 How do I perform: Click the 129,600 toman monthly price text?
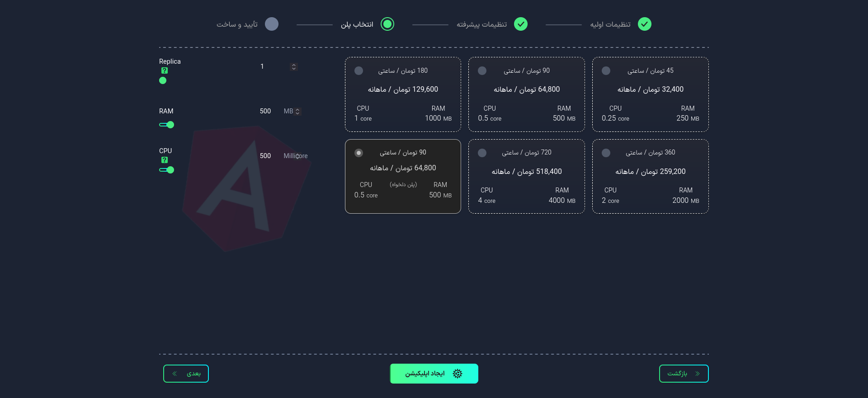click(x=403, y=89)
